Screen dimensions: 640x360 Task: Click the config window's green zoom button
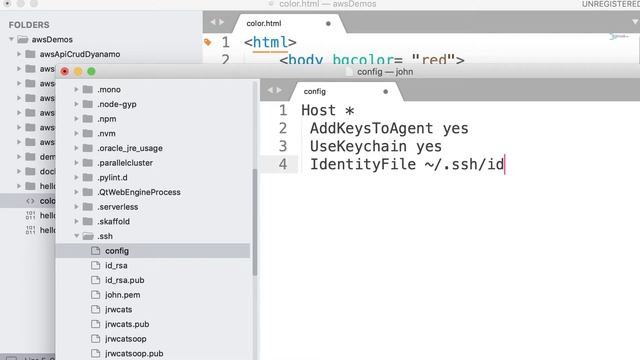pos(91,71)
